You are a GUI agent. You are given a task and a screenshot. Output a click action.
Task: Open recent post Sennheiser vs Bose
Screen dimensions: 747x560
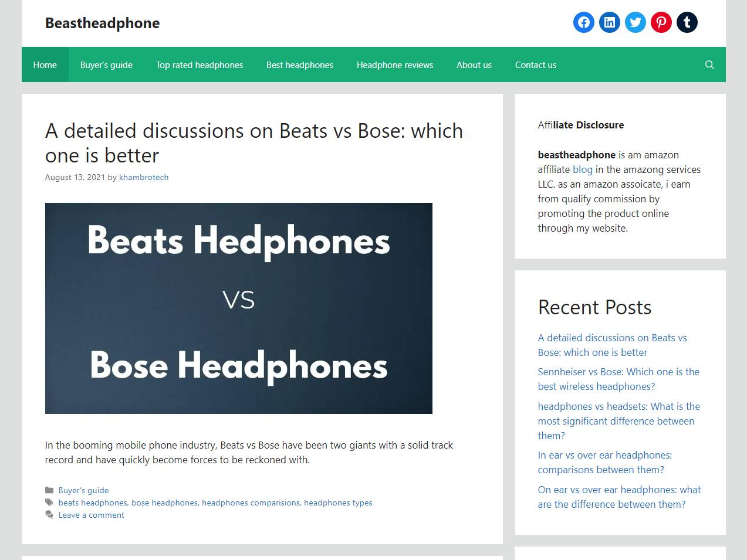pyautogui.click(x=618, y=379)
